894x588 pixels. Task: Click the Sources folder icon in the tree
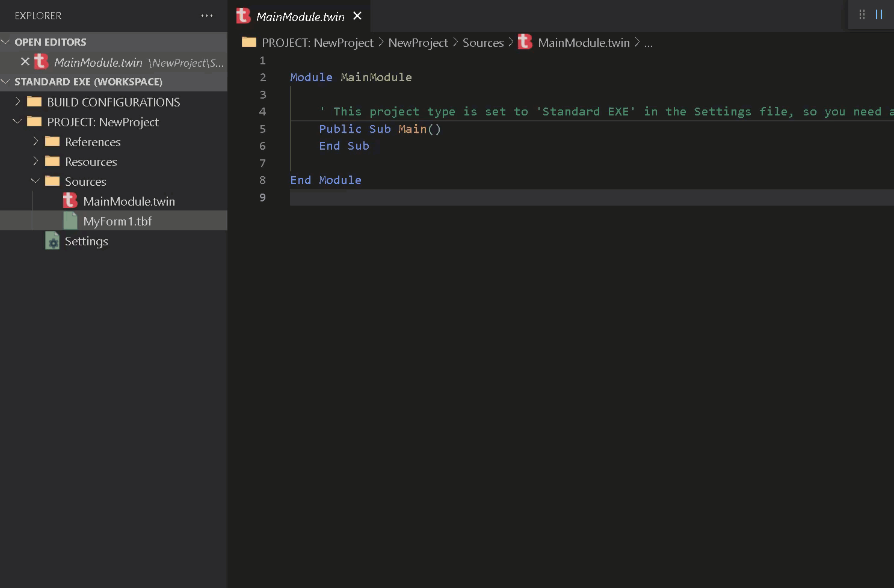53,181
